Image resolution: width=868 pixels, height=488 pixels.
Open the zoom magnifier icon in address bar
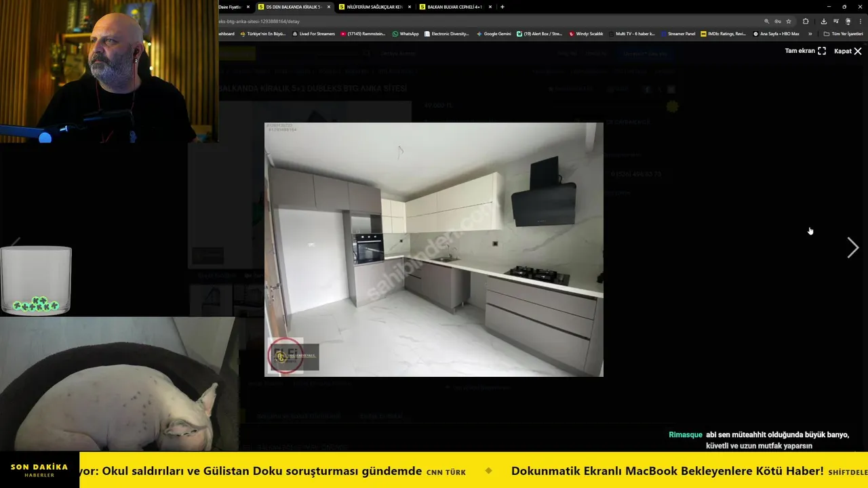click(767, 21)
